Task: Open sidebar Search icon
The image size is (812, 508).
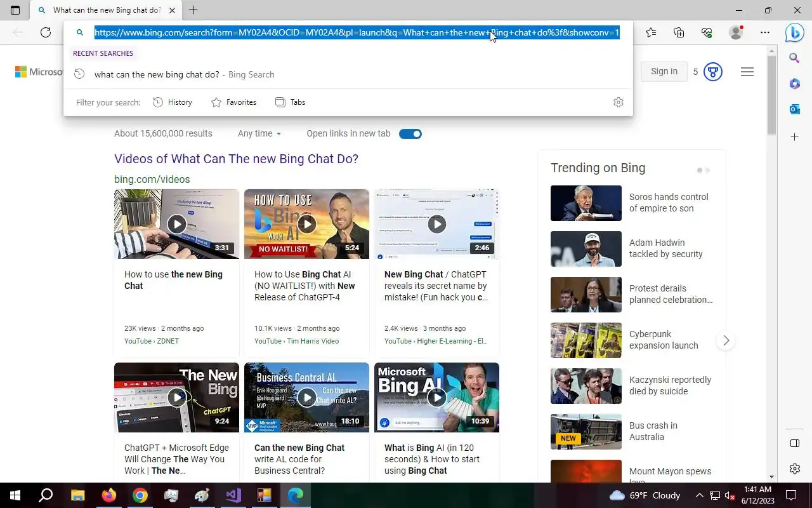Action: click(794, 58)
